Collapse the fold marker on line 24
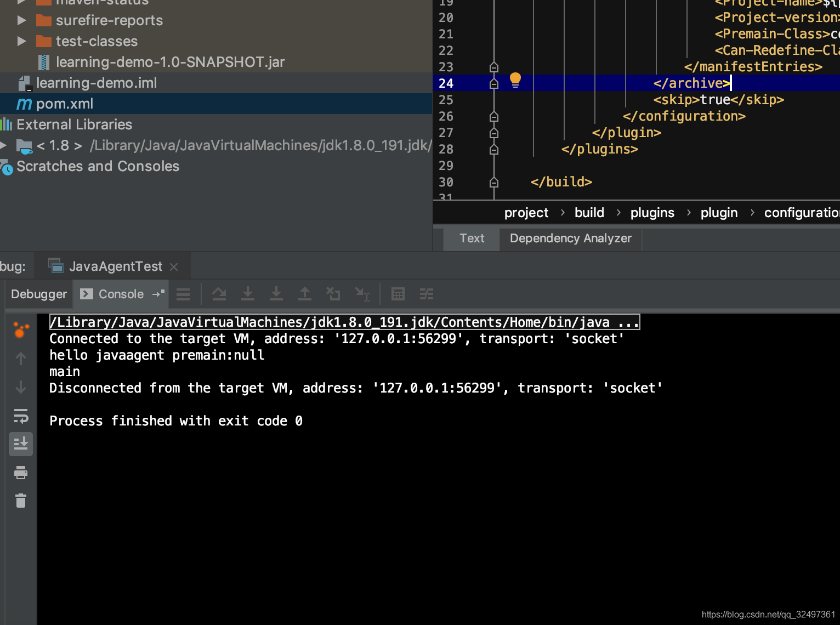Screen dimensions: 840x625 pyautogui.click(x=494, y=83)
